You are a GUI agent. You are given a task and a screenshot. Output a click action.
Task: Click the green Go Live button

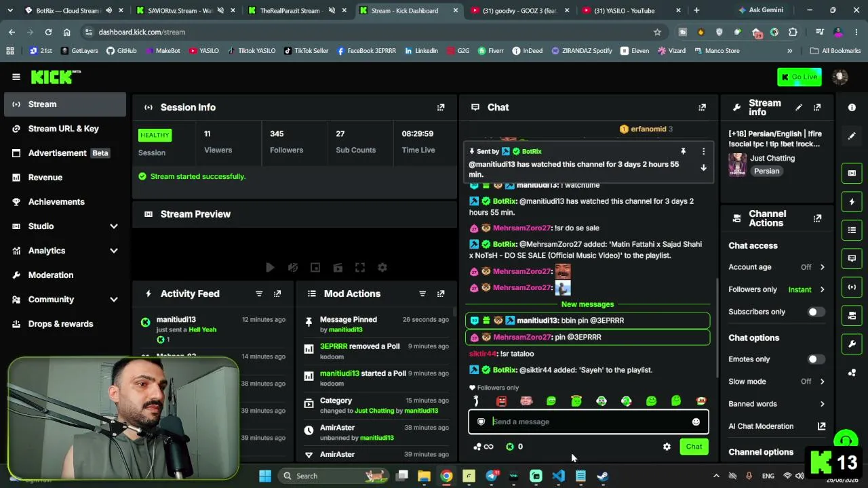(800, 77)
